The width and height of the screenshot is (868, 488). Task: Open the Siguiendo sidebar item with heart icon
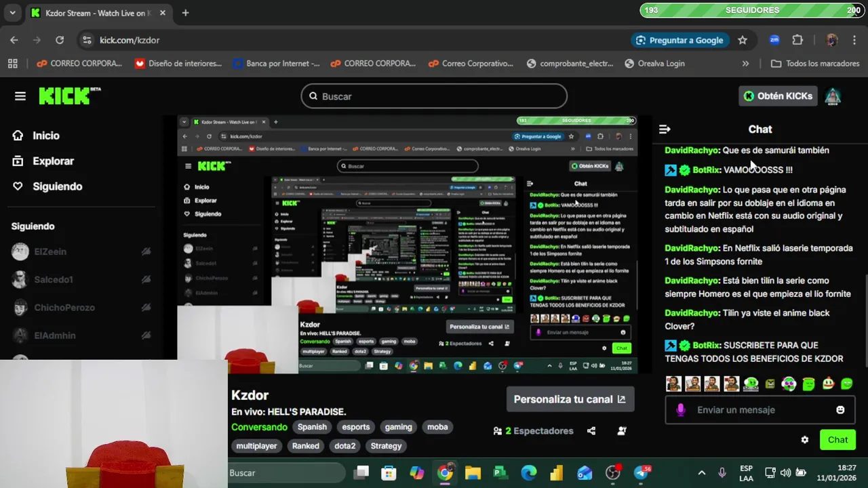click(x=47, y=186)
